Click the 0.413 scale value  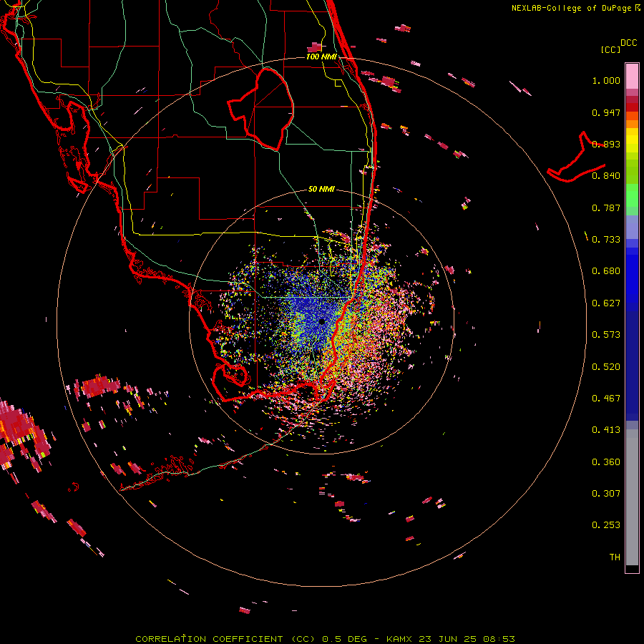point(606,430)
